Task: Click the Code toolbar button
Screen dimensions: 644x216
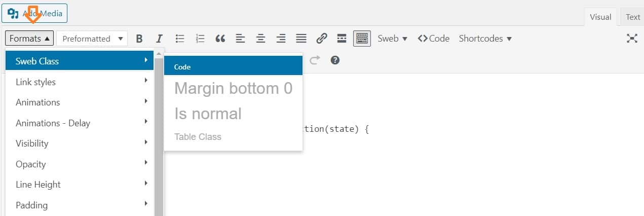Action: pos(434,39)
